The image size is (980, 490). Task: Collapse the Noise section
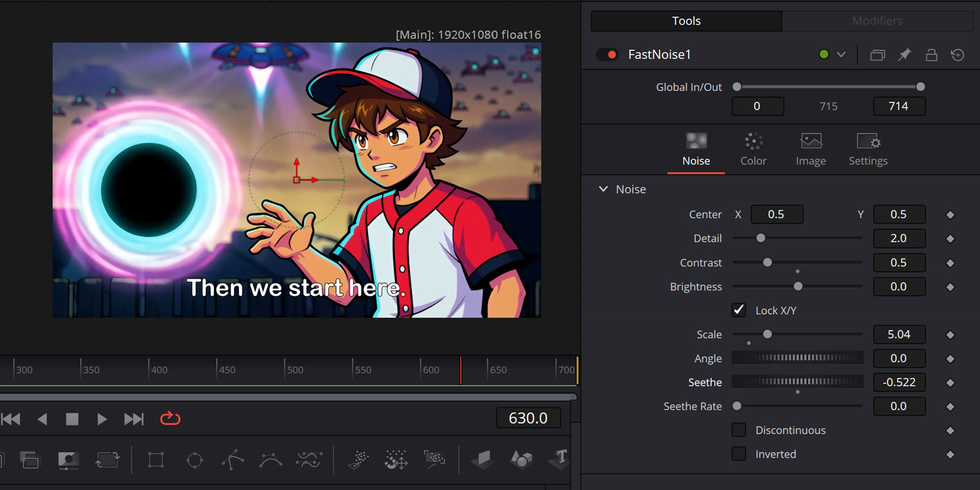pos(603,189)
